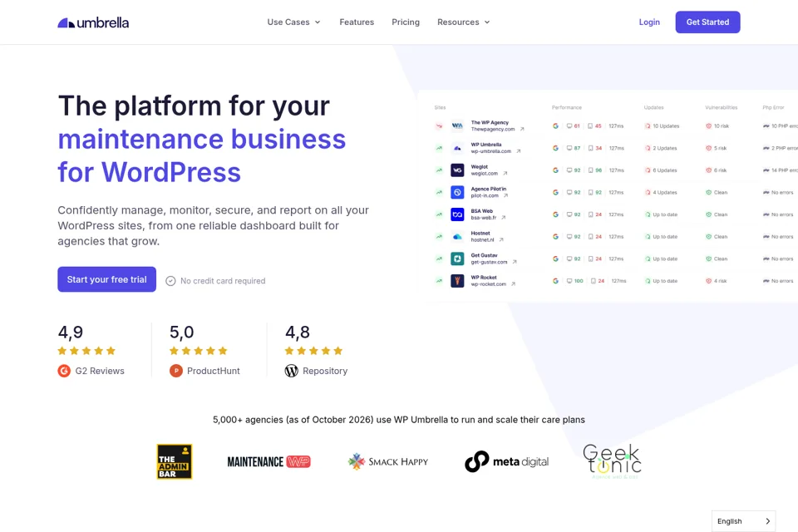Open the G2 Reviews link text

(x=100, y=371)
